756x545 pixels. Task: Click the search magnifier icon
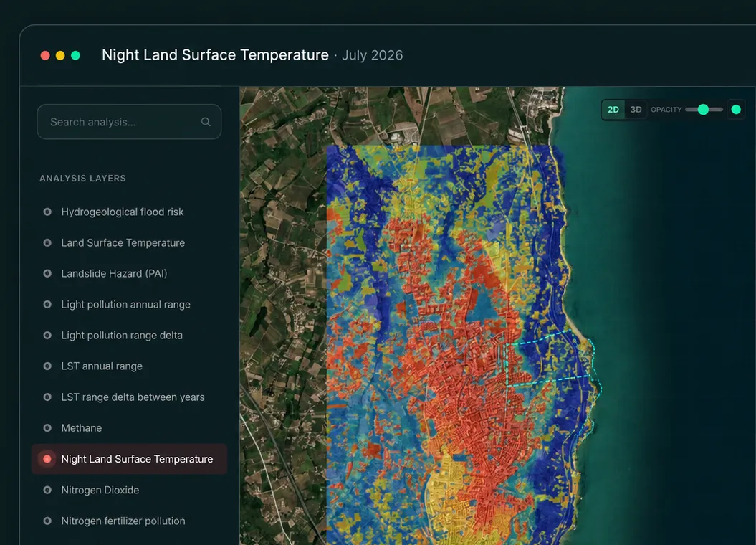point(206,122)
